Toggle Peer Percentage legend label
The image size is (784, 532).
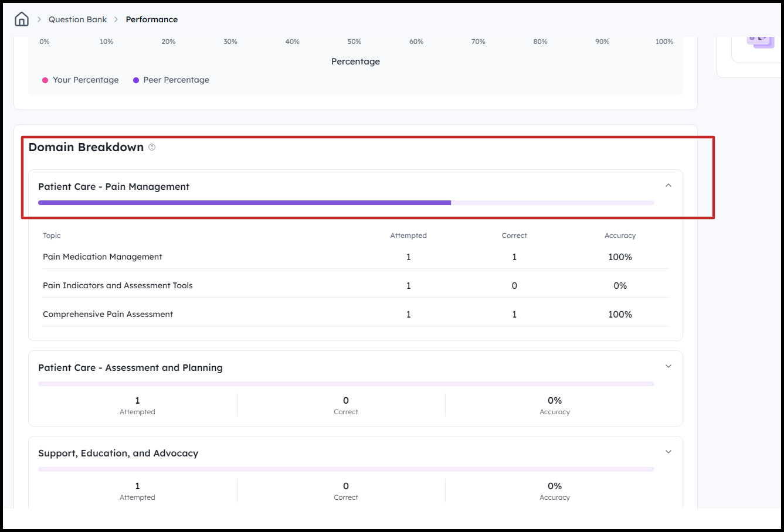coord(176,80)
